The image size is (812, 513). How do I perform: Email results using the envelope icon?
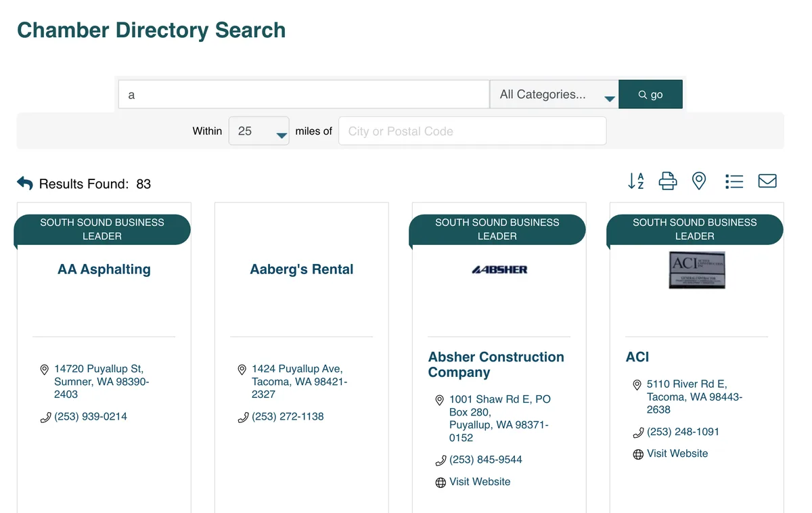point(767,181)
